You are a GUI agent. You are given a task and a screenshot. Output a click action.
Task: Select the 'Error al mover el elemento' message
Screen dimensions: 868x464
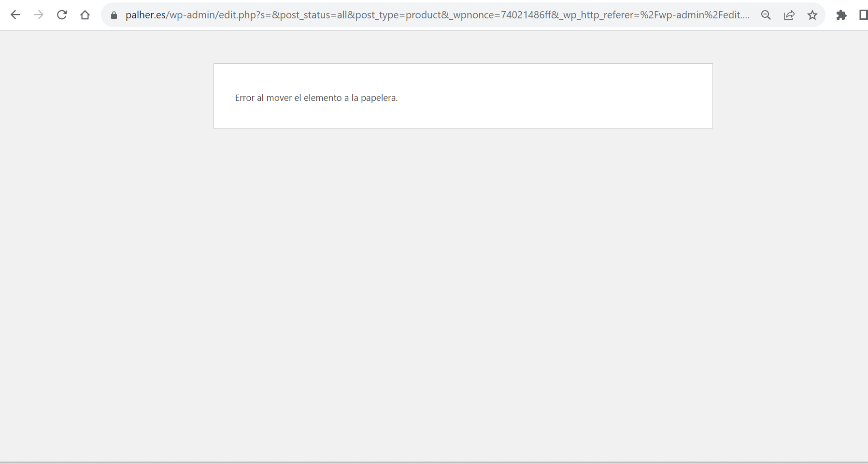click(x=316, y=98)
